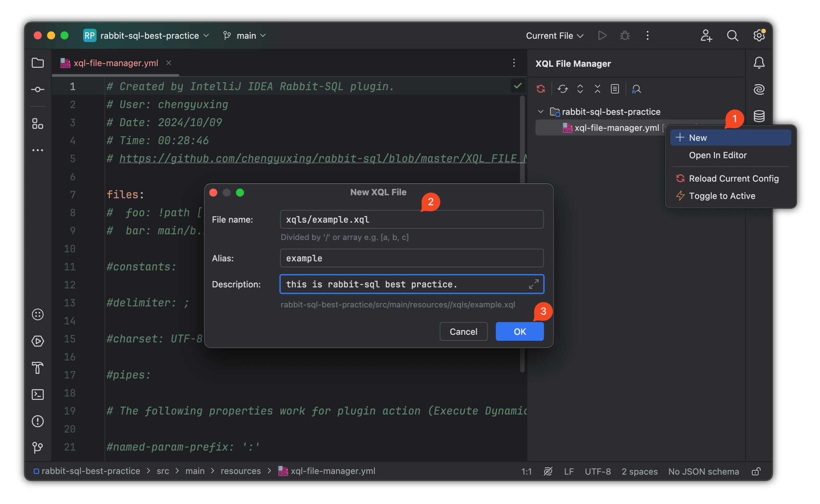Click the green inspection checkmark in editor

[518, 86]
